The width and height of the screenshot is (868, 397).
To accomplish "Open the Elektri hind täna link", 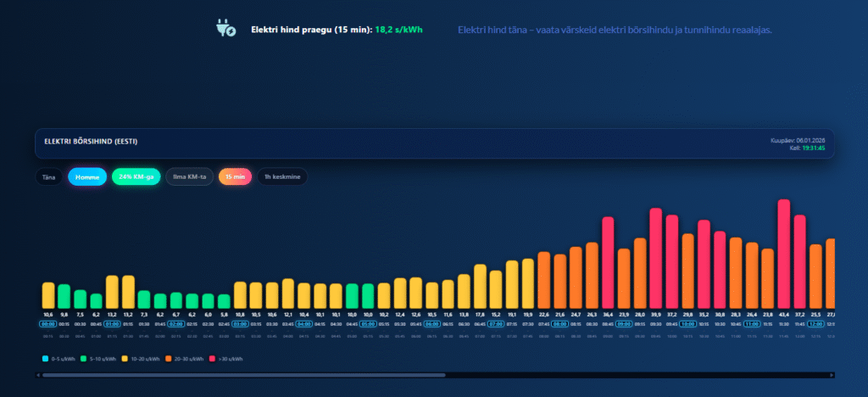I will 615,30.
